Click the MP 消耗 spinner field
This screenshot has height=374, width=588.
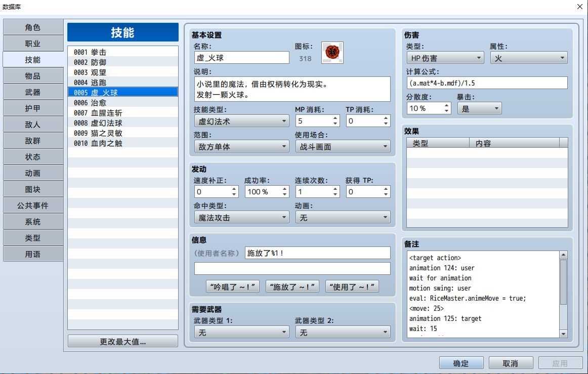pos(317,121)
